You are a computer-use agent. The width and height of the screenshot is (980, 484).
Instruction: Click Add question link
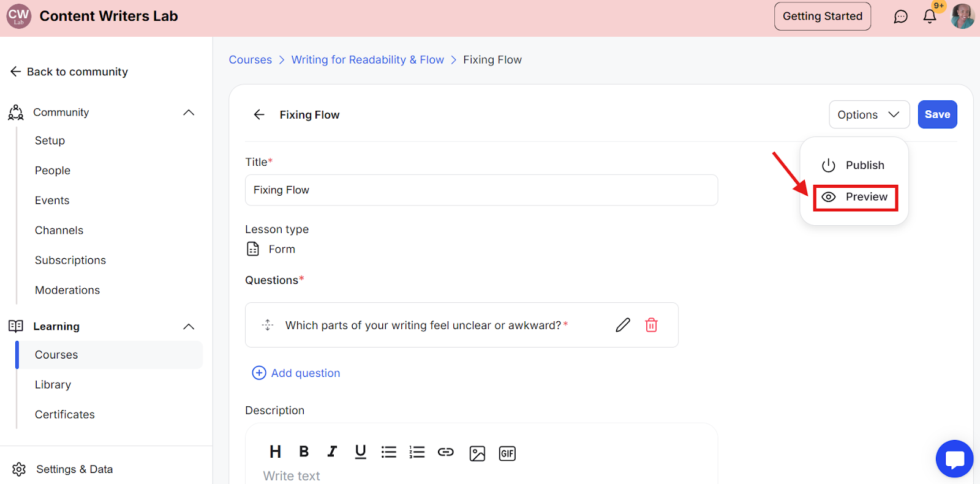296,373
